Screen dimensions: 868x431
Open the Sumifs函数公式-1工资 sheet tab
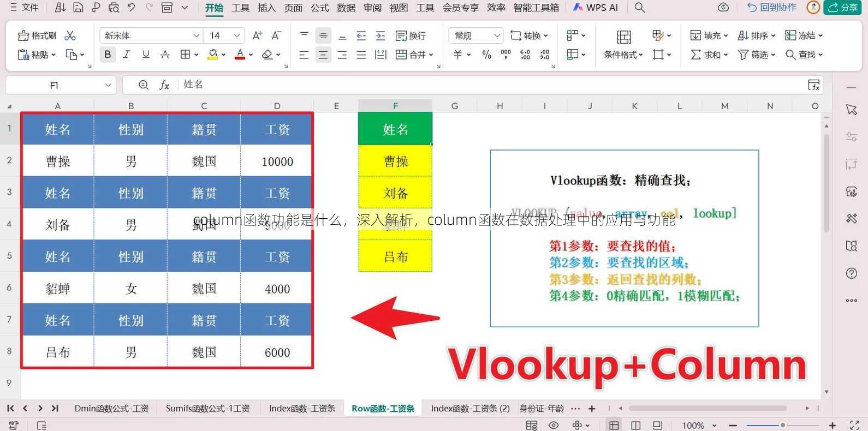point(207,408)
